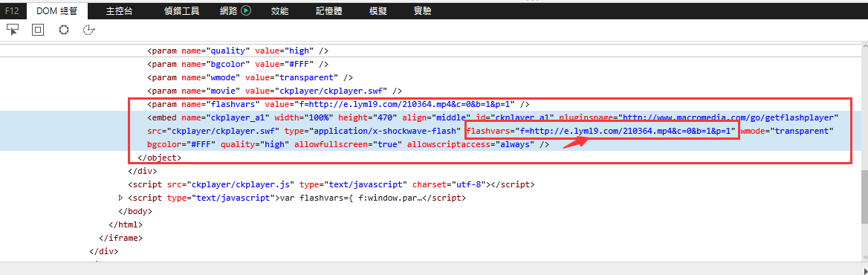Select the closing </body> tag

coord(135,211)
